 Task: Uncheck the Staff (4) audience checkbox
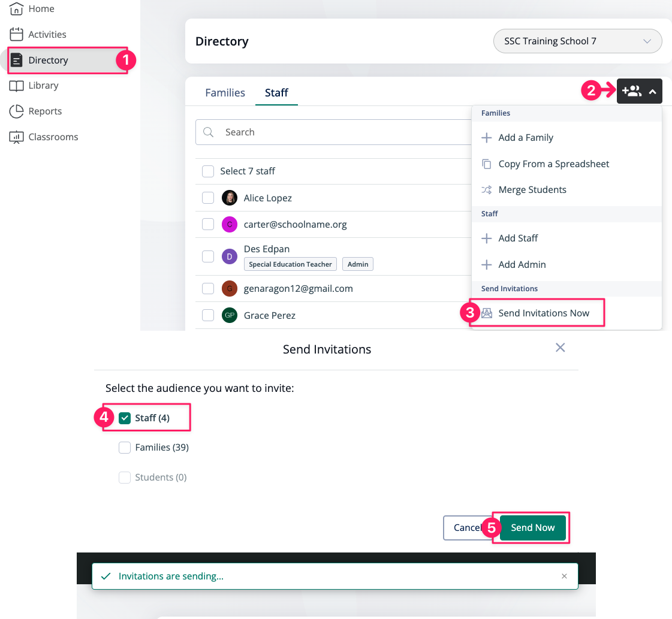(125, 418)
